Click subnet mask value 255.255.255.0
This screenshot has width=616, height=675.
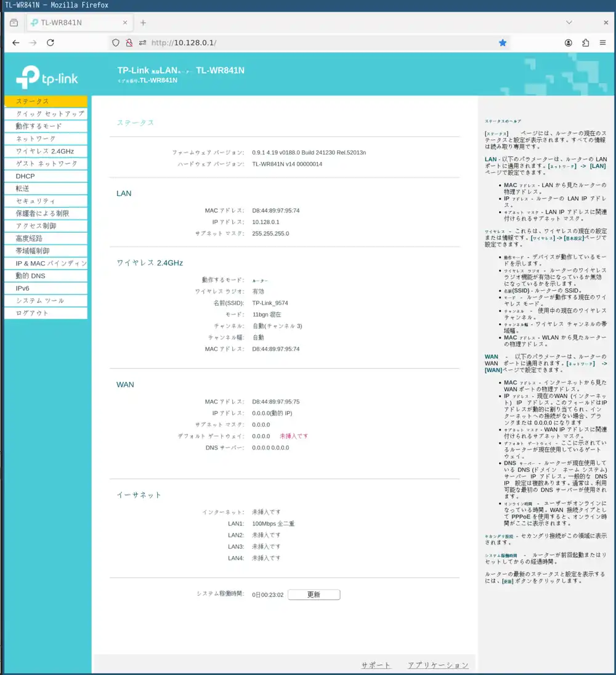[270, 234]
